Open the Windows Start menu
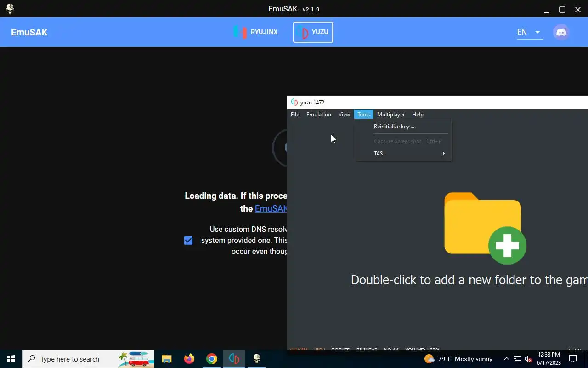The image size is (588, 368). click(11, 359)
